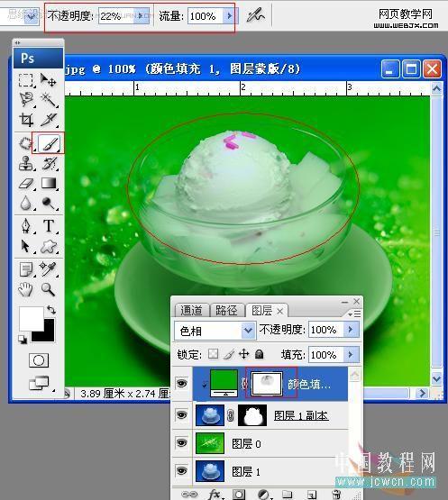Create a new layer group
Image resolution: width=448 pixels, height=500 pixels.
288,495
